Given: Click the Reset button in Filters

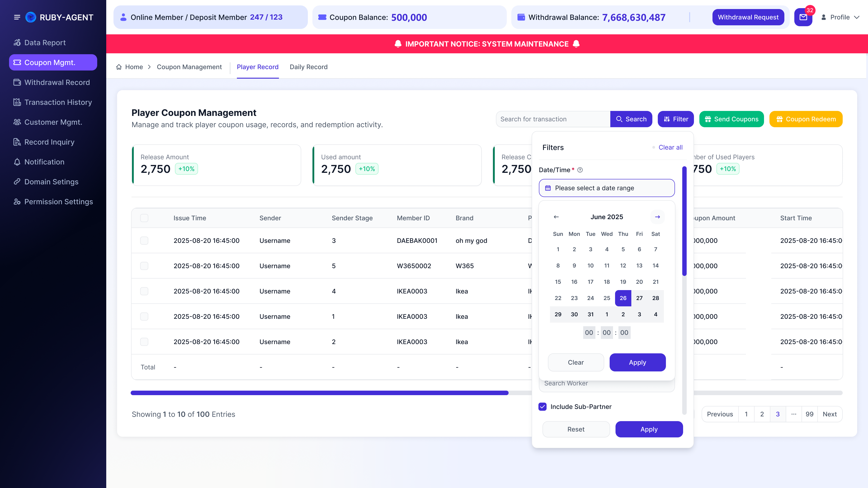Looking at the screenshot, I should coord(576,429).
